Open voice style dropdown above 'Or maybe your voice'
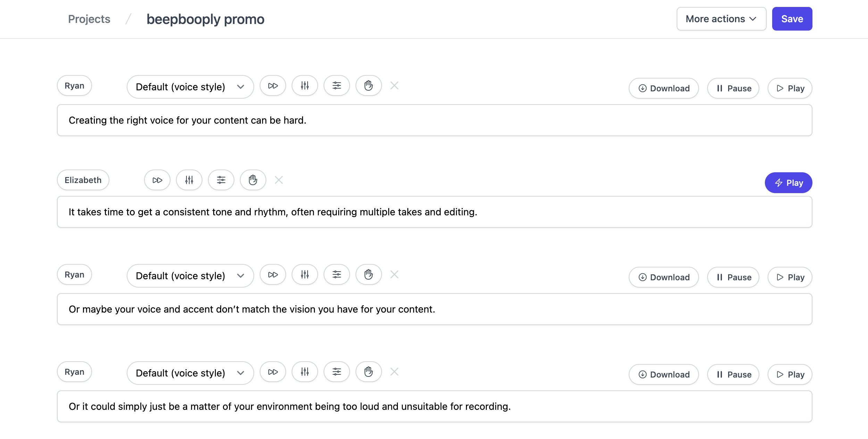The height and width of the screenshot is (439, 868). coord(190,276)
